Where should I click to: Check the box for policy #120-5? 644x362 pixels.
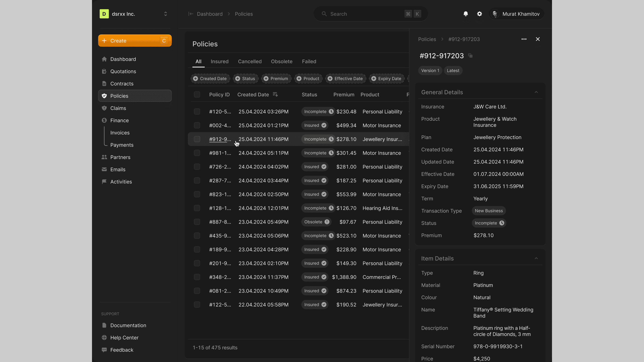(x=197, y=112)
